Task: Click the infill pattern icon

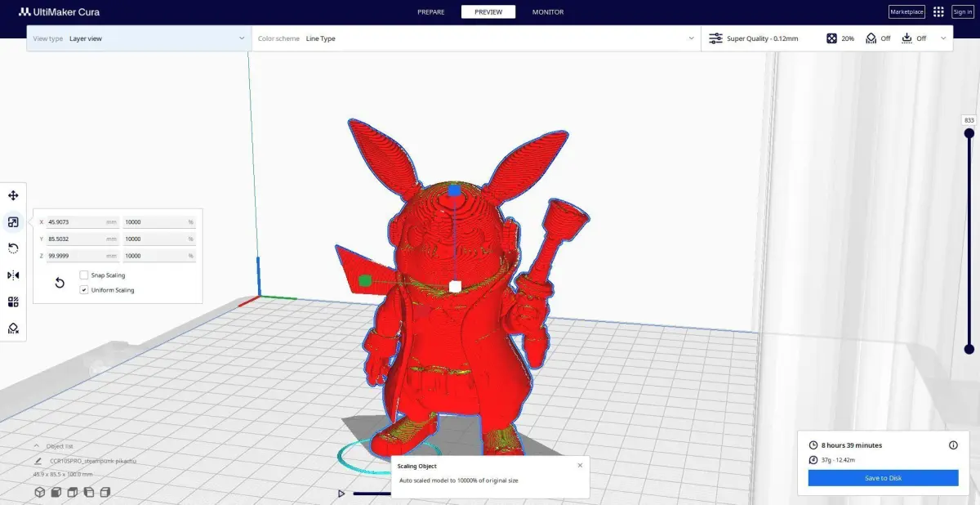Action: [831, 38]
